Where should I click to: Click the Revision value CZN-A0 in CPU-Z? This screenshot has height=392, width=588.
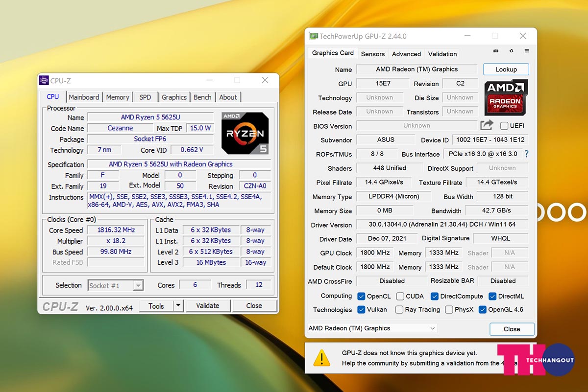tap(255, 186)
